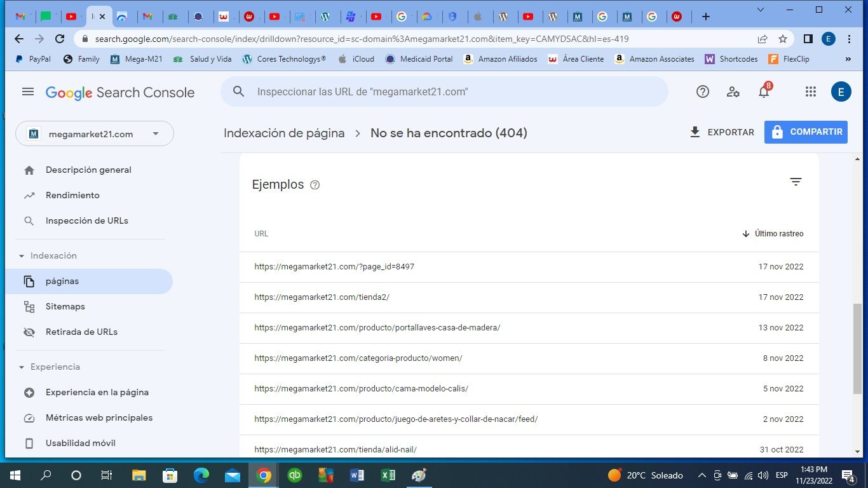Open a new browser tab
The height and width of the screenshot is (488, 868).
click(705, 17)
